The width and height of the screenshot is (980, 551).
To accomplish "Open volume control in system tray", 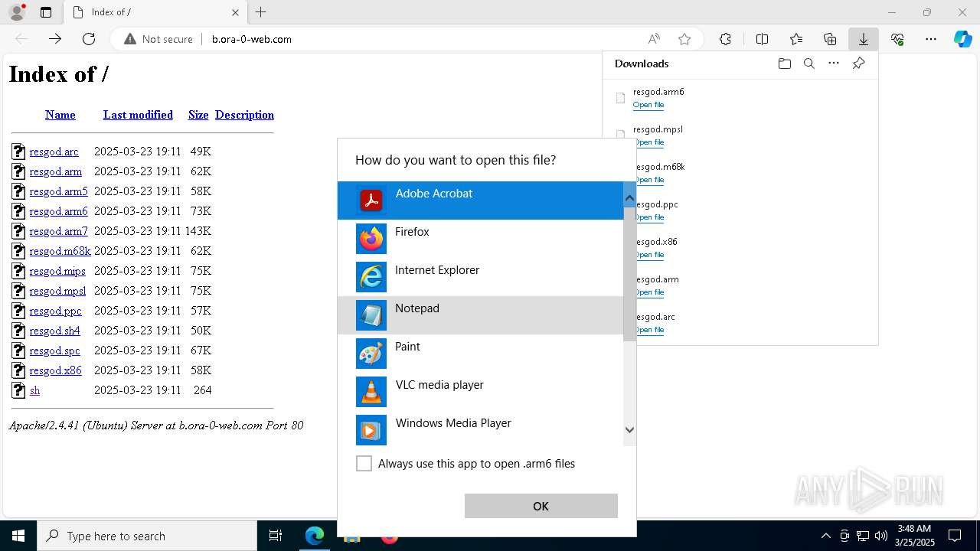I will [x=881, y=536].
